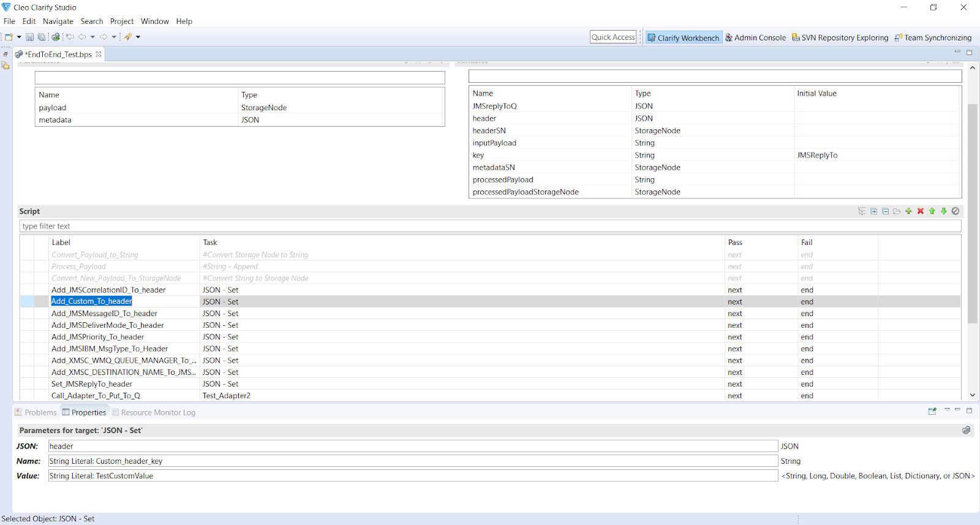Click the Name field with Custom_header_key
The height and width of the screenshot is (525, 980).
(x=413, y=461)
